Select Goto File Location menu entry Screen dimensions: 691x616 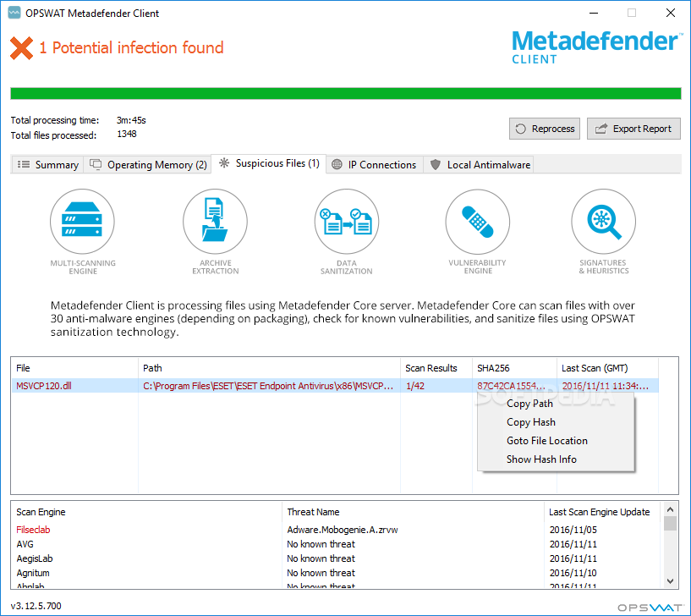[x=557, y=441]
